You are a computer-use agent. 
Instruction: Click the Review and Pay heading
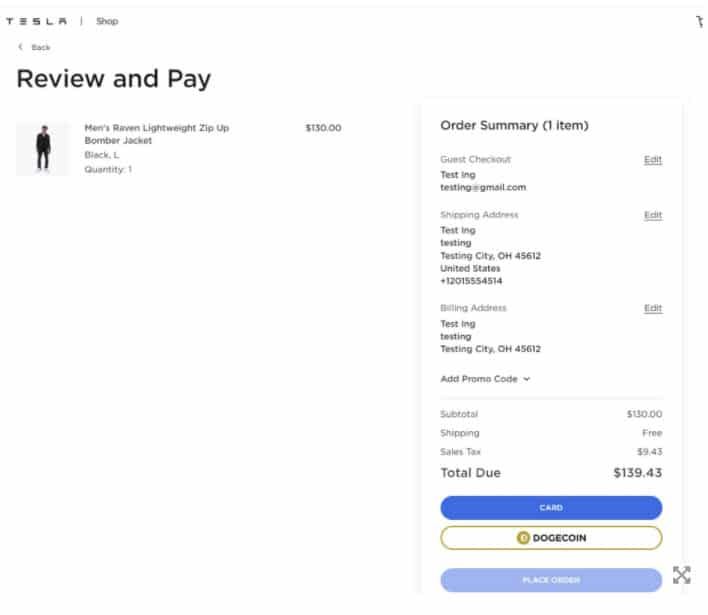[x=114, y=79]
